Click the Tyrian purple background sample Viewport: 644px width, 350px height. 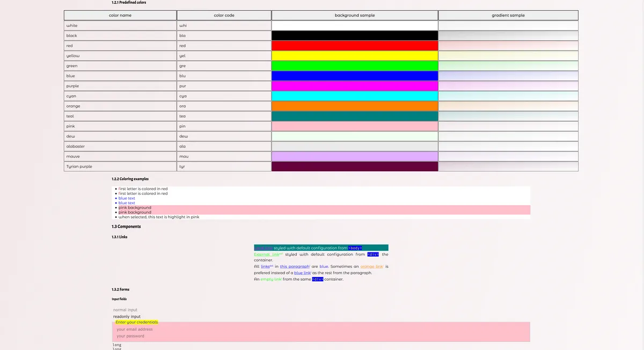(x=354, y=166)
